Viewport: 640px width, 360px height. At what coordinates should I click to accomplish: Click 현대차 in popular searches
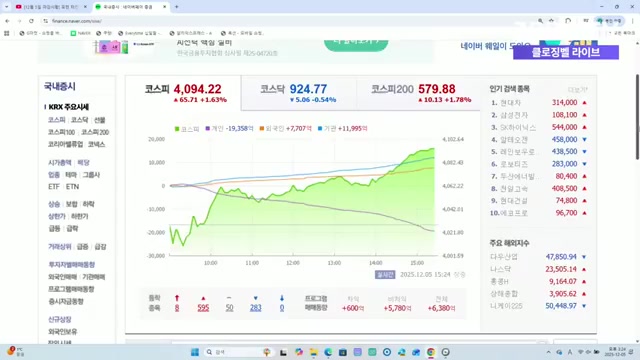(x=510, y=103)
